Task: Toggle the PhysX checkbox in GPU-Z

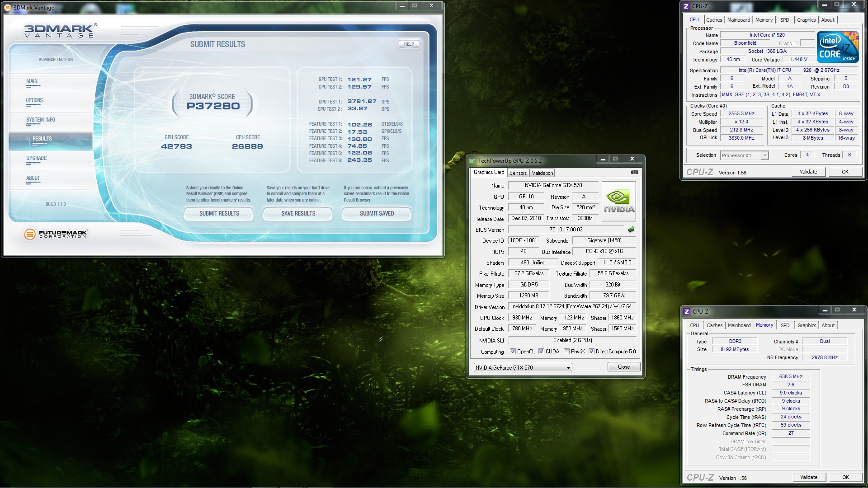Action: click(566, 352)
